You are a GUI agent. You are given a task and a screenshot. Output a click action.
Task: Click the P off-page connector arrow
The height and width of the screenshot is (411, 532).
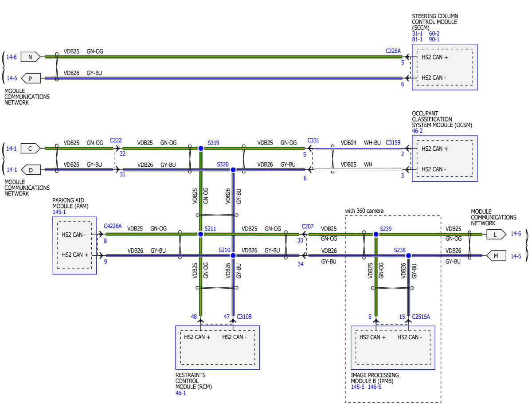[x=31, y=78]
